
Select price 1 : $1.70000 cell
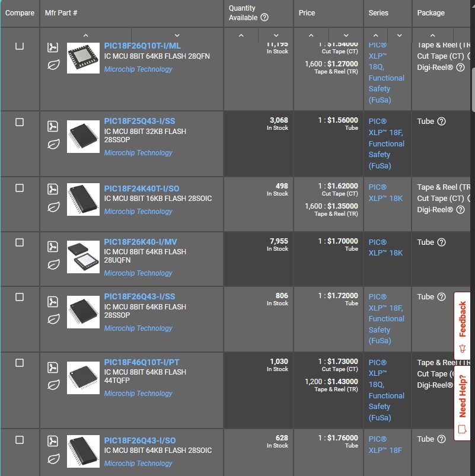329,259
